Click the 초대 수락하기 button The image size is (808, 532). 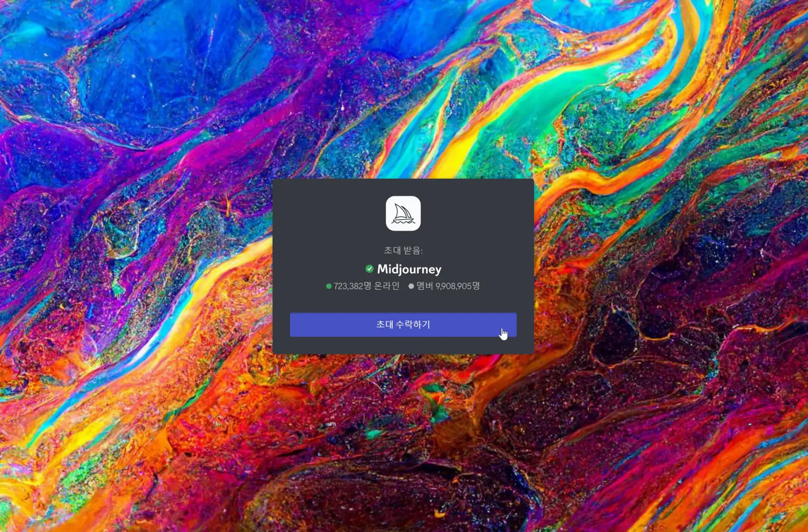click(x=403, y=325)
